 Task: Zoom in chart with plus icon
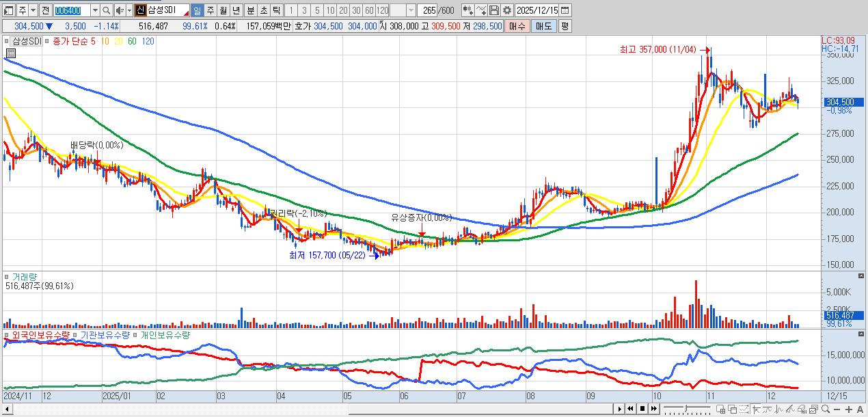pos(849,409)
